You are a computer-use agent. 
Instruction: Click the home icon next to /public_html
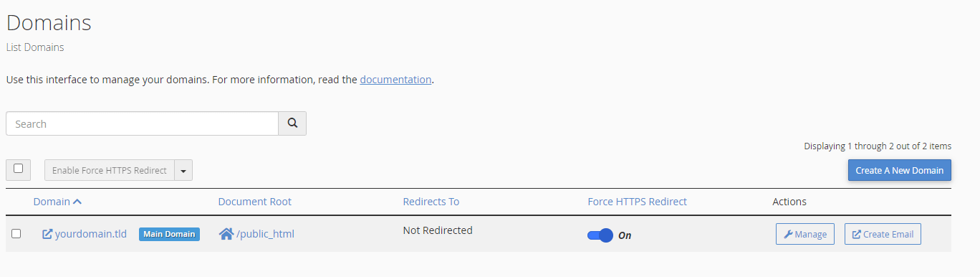click(x=226, y=234)
